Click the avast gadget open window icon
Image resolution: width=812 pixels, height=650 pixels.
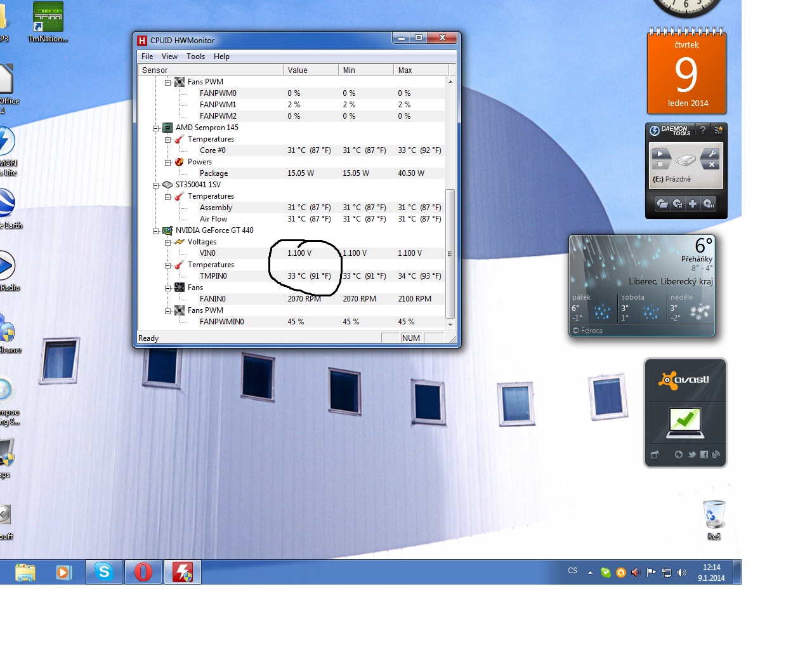pos(655,454)
